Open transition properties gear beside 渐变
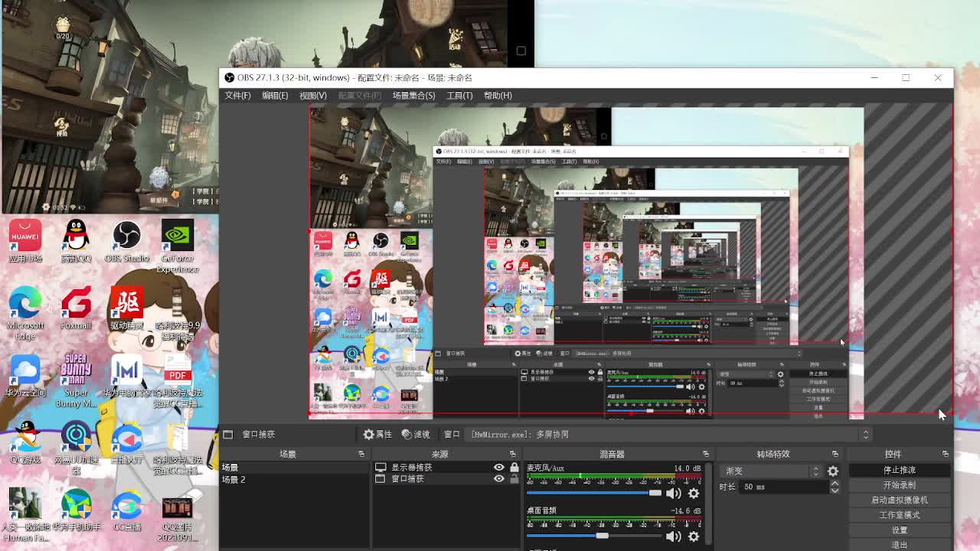 (833, 471)
